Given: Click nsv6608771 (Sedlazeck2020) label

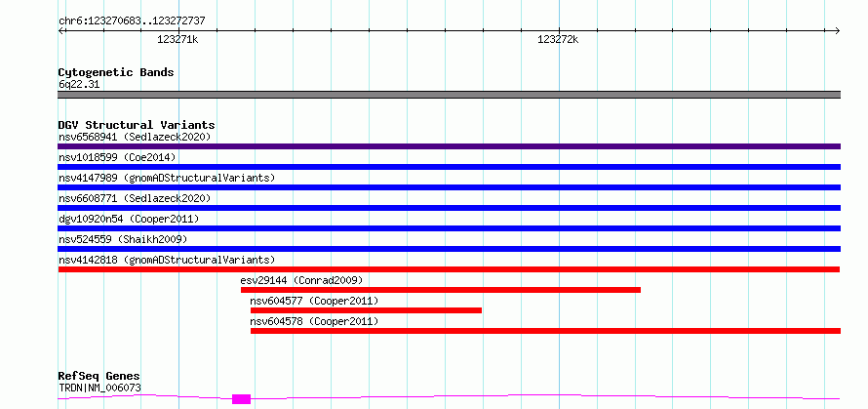Looking at the screenshot, I should click(x=135, y=198).
